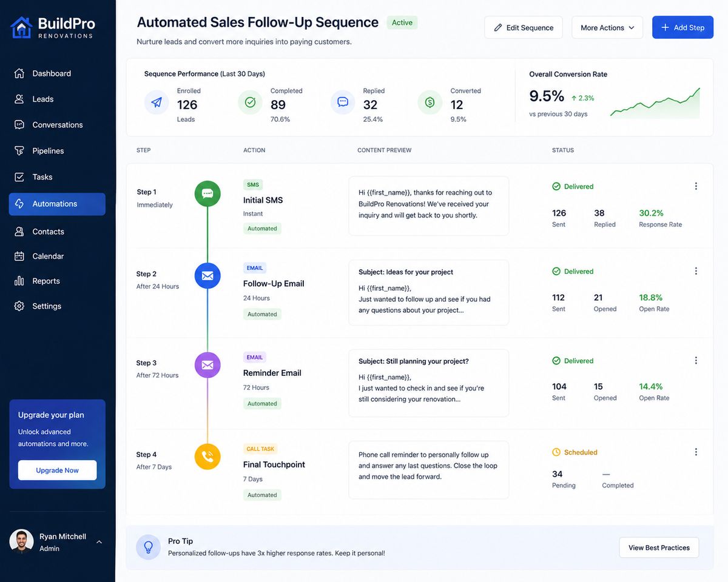Click the Final Touchpoint step title
The height and width of the screenshot is (582, 728).
point(274,464)
